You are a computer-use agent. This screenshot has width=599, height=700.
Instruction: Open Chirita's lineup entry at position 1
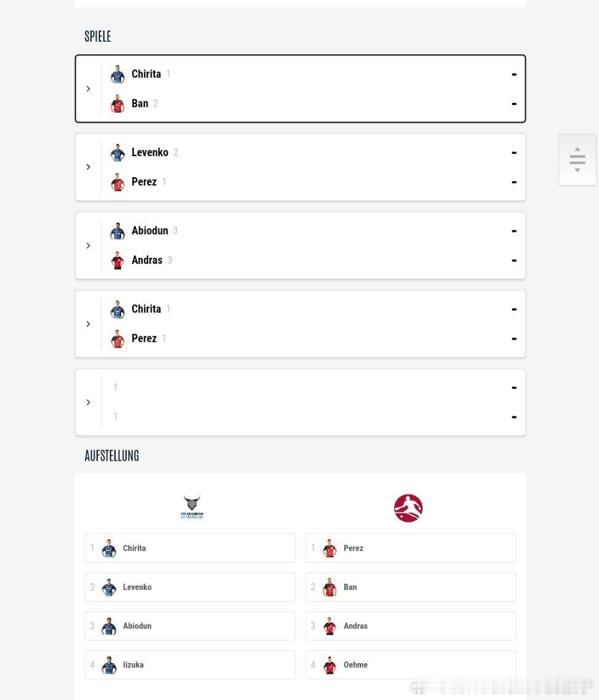(189, 548)
